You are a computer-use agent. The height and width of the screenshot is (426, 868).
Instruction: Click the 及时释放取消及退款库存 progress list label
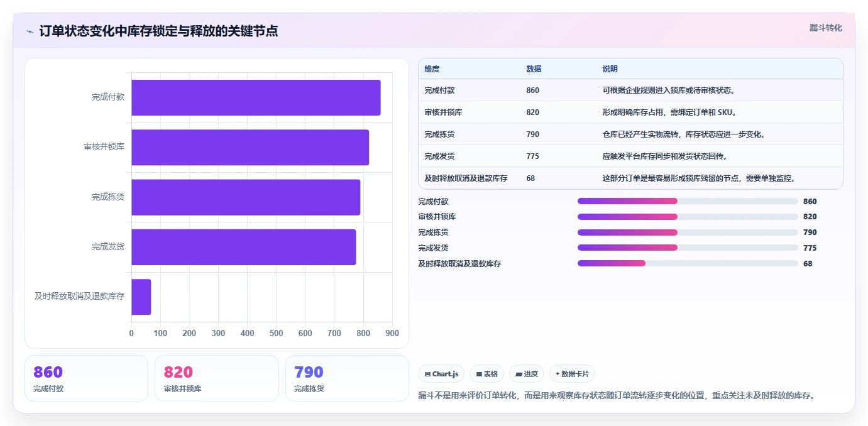(460, 263)
